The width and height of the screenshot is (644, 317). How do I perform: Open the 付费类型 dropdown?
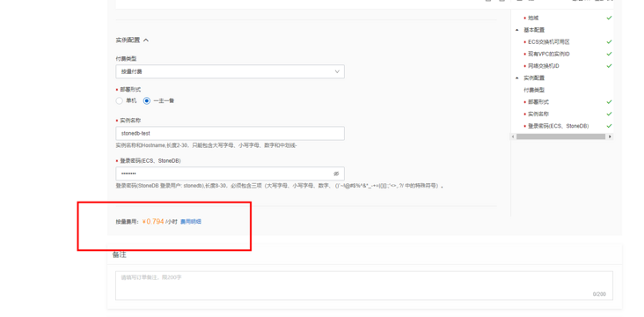coord(230,71)
